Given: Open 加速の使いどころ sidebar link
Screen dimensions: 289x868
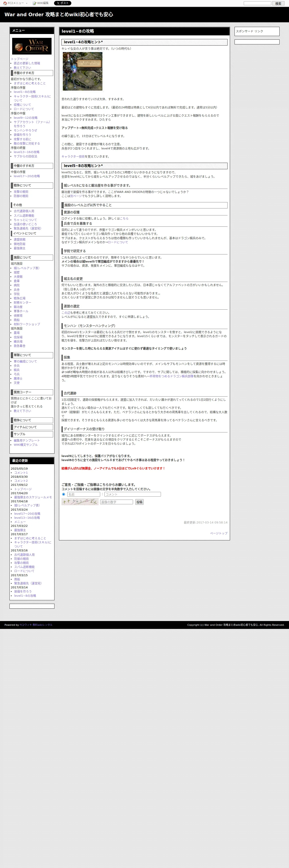Looking at the screenshot, I should 26,224.
